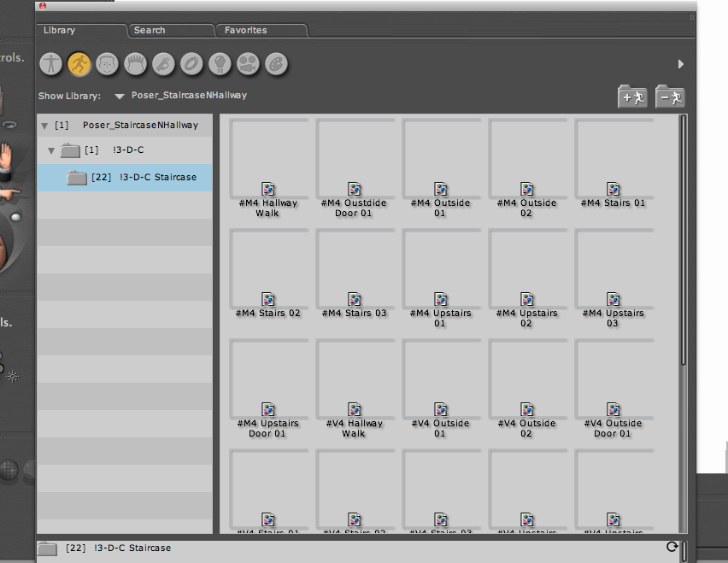Switch to the Hair category
Screen dimensions: 728x563
(x=135, y=63)
